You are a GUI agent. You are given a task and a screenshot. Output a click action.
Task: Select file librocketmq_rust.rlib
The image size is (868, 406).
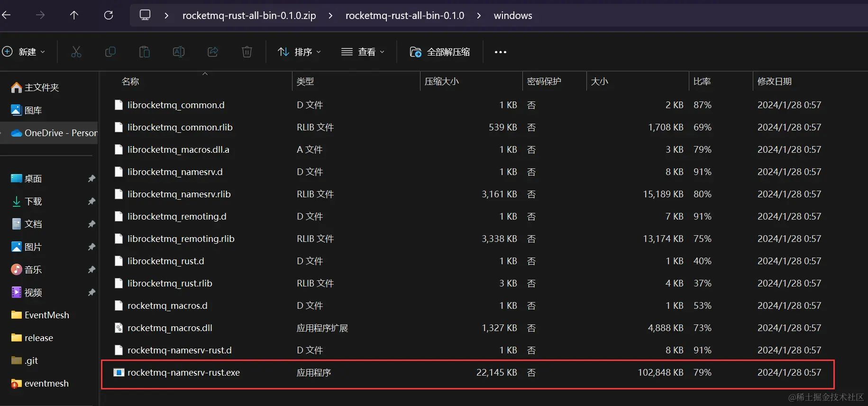click(170, 283)
